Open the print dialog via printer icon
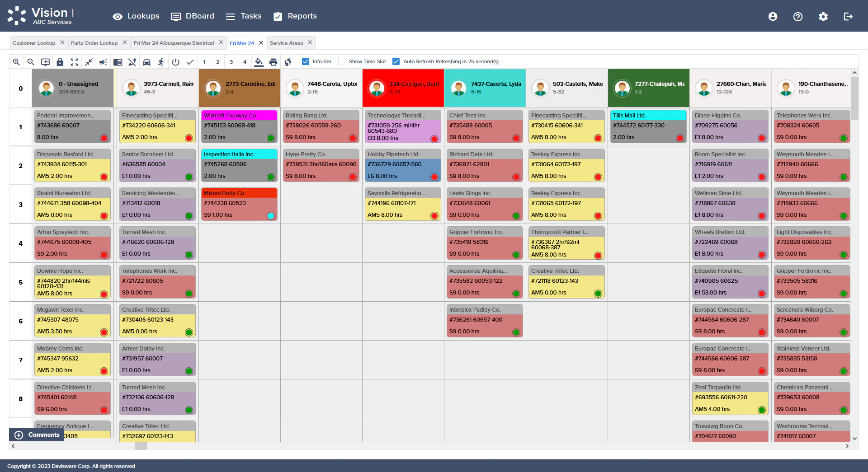The width and height of the screenshot is (868, 472). [x=274, y=61]
